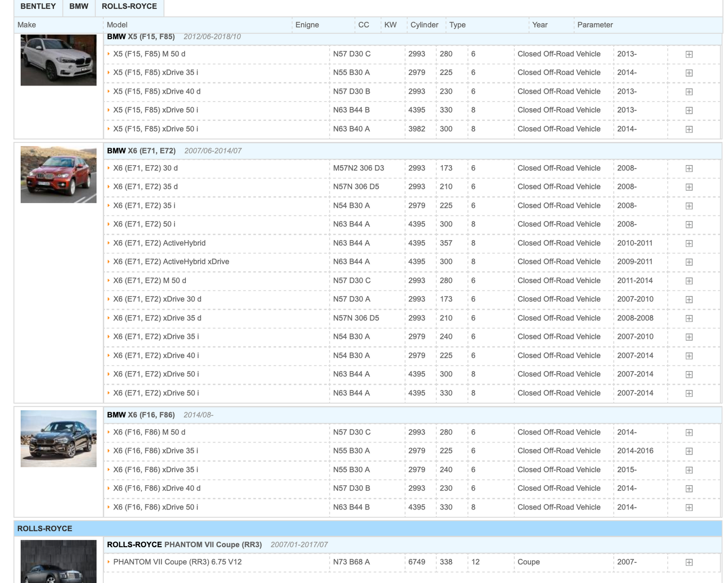The width and height of the screenshot is (728, 583).
Task: Open X6 (E71, E72) ActiveHybrid xDrive link
Action: 171,261
